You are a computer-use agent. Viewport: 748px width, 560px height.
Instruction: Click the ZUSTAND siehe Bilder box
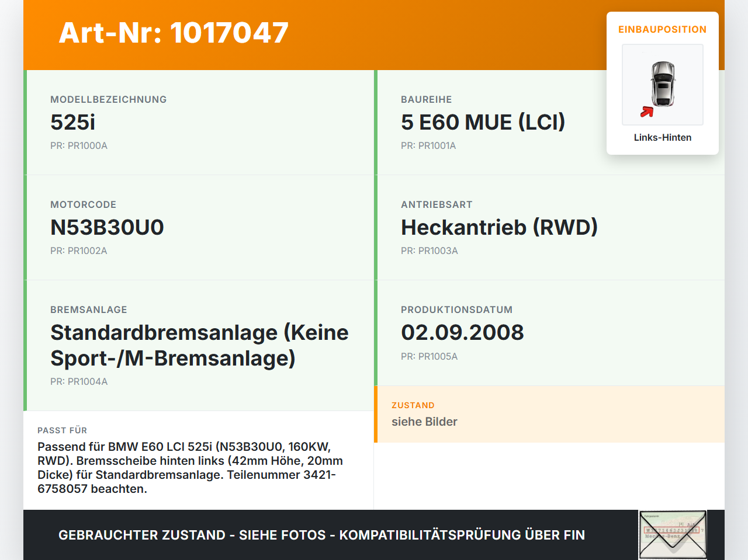pyautogui.click(x=549, y=414)
